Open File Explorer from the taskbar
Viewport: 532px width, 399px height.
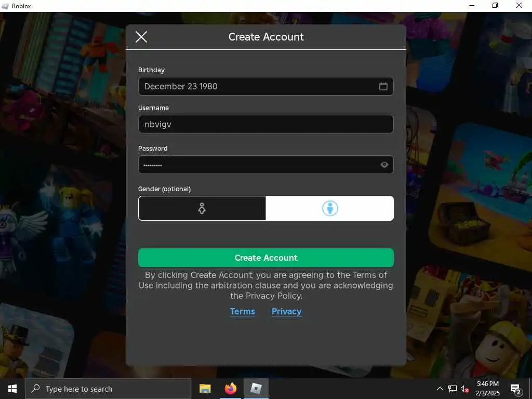pos(205,389)
